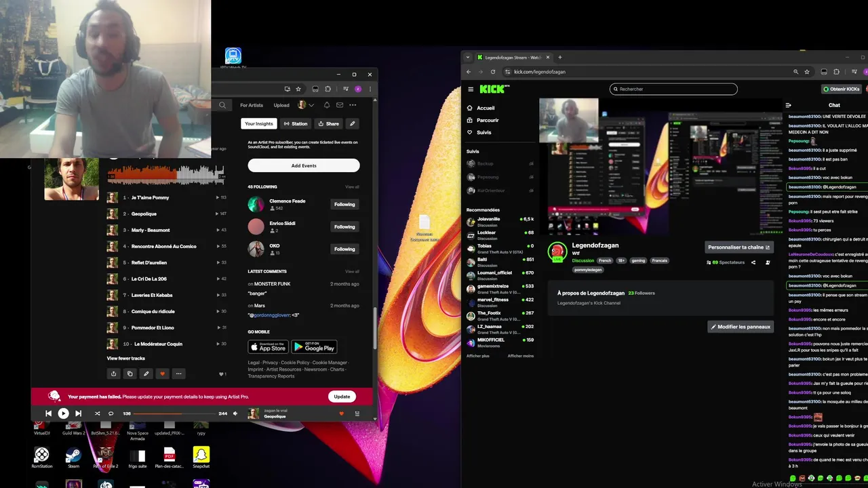The height and width of the screenshot is (488, 868).
Task: Open SoundCloud messages envelope icon
Action: (340, 105)
